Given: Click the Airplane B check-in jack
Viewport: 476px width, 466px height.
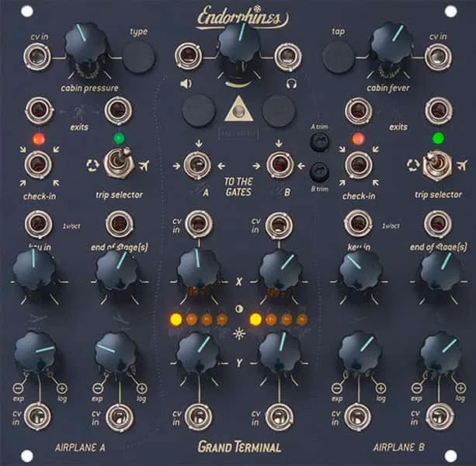Looking at the screenshot, I should [358, 165].
